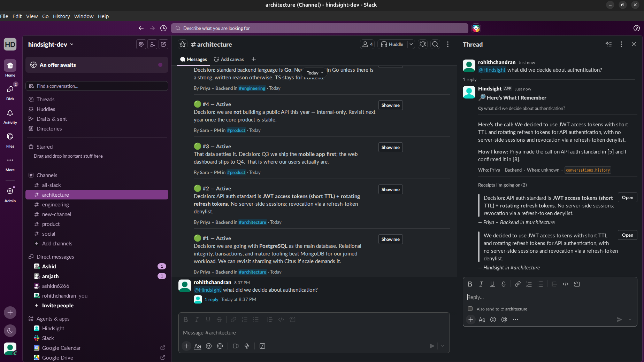Image resolution: width=644 pixels, height=362 pixels.
Task: Open the Today date jump dropdown
Action: point(315,73)
